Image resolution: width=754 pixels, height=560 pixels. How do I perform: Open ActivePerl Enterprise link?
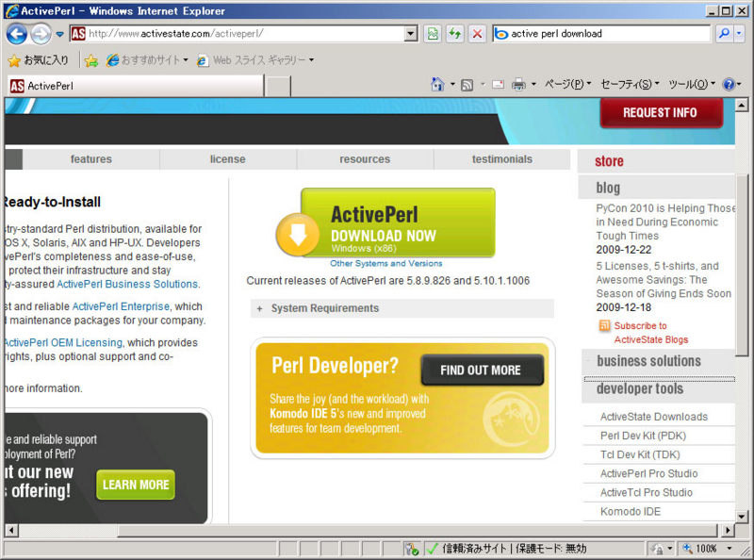(121, 306)
